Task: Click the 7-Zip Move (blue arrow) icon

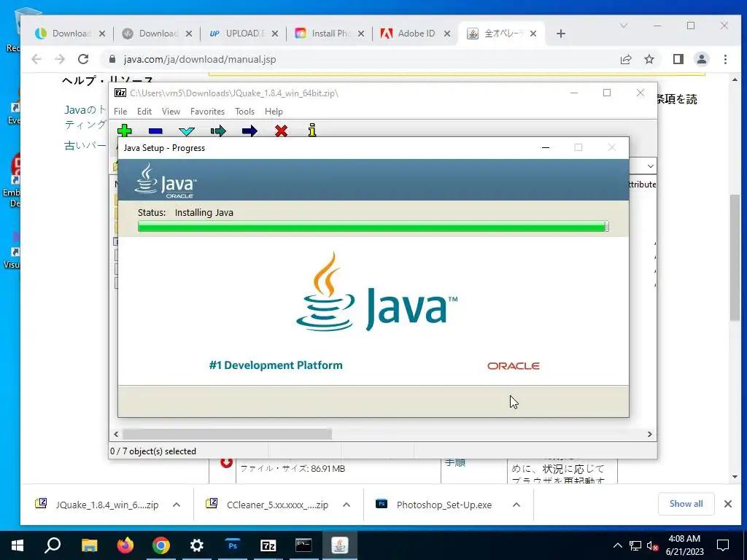Action: coord(249,131)
